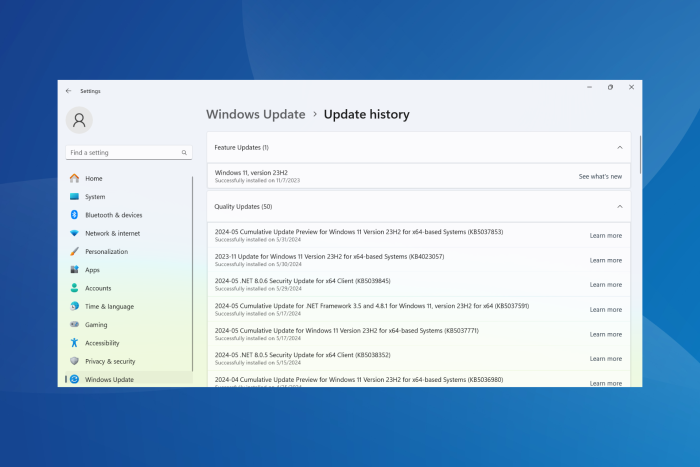Viewport: 700px width, 467px height.
Task: Click the search magnifier icon
Action: [184, 153]
